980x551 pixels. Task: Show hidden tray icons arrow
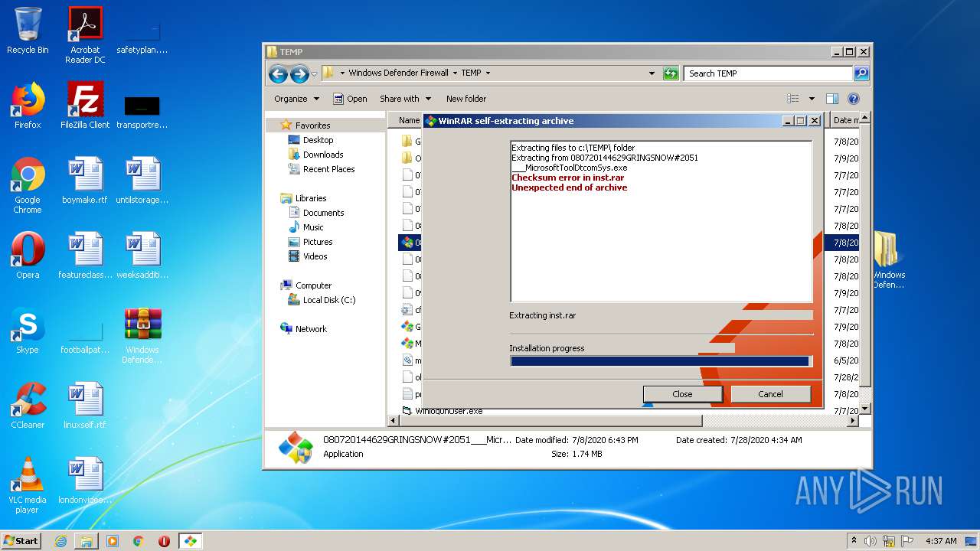tap(854, 541)
